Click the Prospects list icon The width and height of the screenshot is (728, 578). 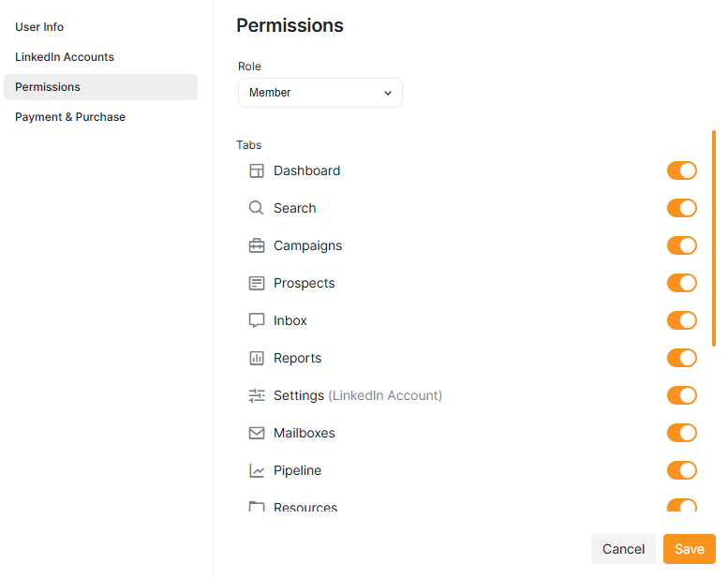point(257,283)
